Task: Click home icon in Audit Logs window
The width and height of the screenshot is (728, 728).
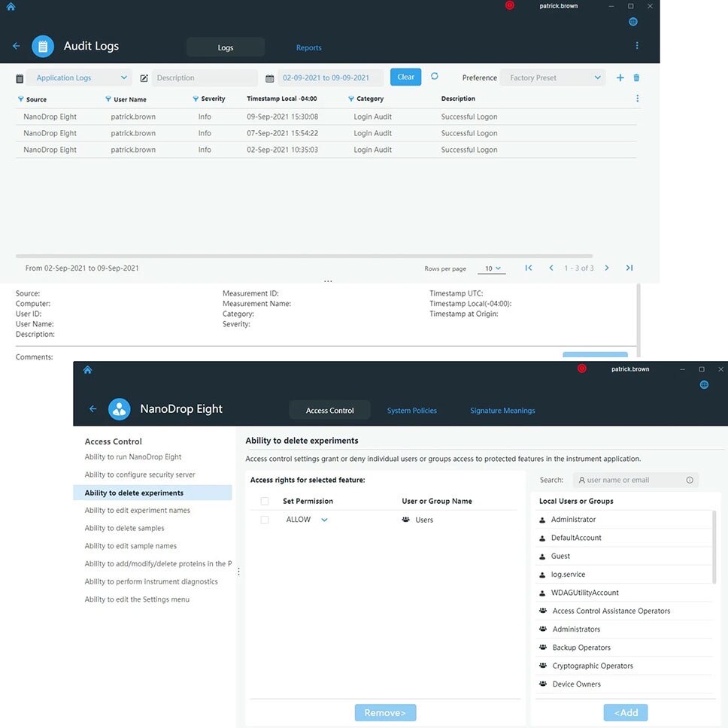Action: 11,7
